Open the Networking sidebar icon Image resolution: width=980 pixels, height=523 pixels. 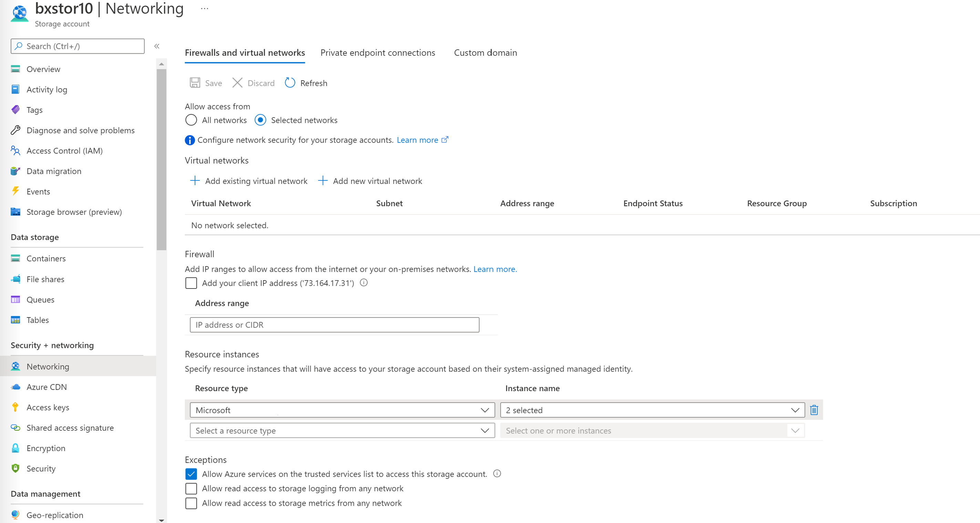(x=15, y=366)
